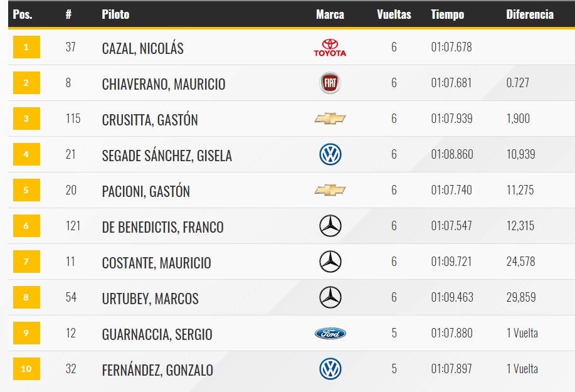Image resolution: width=575 pixels, height=392 pixels.
Task: Click the Chevrolet logo in Crusitta's row
Action: (x=330, y=119)
